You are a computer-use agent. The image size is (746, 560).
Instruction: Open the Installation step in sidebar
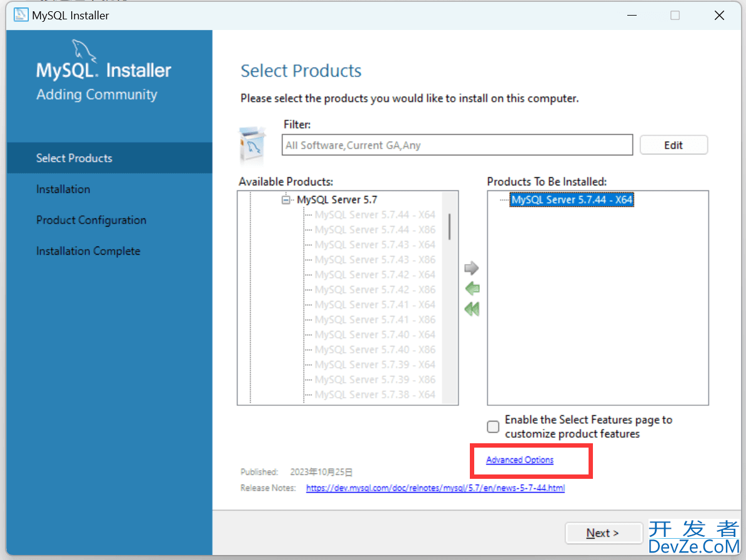[x=63, y=189]
